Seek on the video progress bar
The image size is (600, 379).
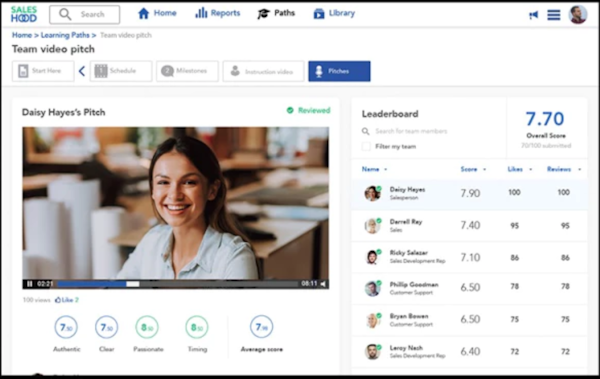(177, 284)
